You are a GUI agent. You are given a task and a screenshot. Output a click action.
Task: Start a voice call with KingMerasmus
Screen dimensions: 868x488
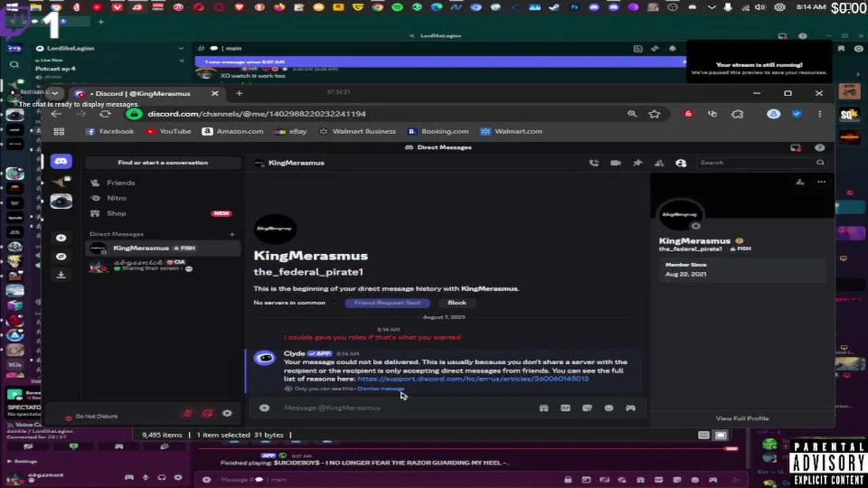click(x=594, y=163)
